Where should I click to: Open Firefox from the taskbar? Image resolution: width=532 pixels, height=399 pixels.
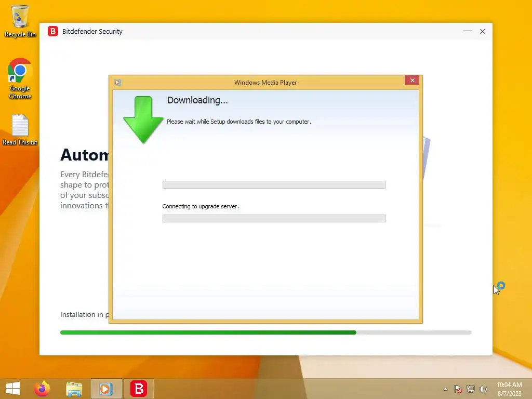[x=42, y=389]
